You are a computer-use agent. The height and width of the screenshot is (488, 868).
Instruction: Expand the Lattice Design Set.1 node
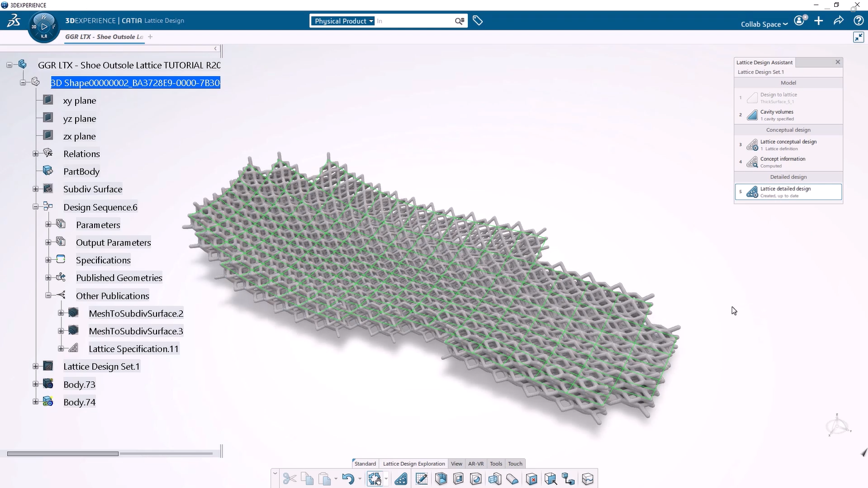tap(36, 366)
